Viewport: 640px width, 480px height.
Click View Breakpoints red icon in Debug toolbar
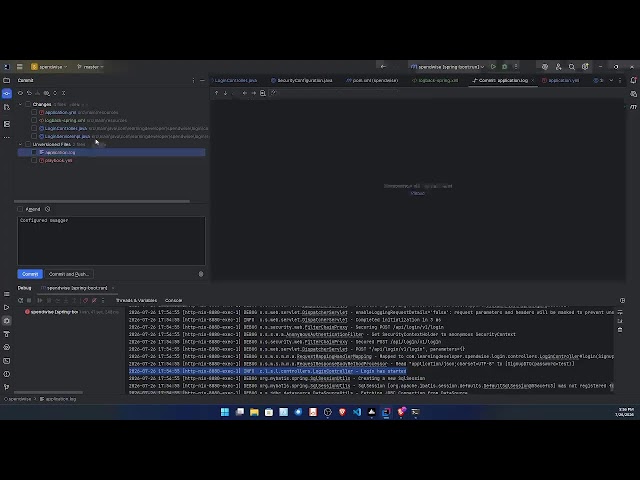click(85, 300)
